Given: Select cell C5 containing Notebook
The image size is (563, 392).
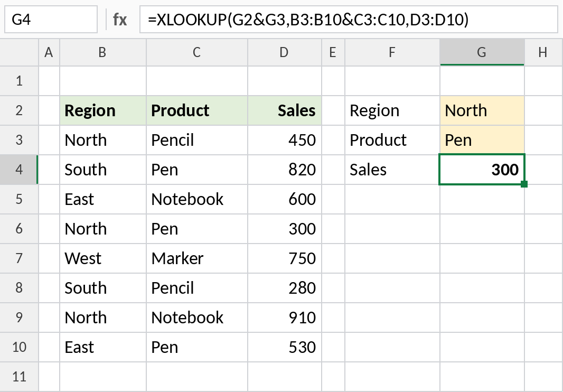Looking at the screenshot, I should pos(197,199).
